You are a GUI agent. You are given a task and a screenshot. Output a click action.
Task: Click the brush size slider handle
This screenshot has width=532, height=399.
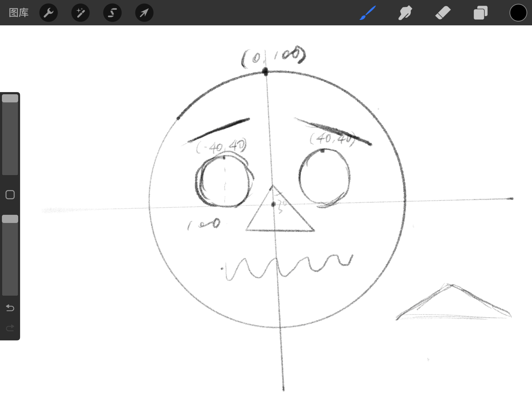[10, 98]
